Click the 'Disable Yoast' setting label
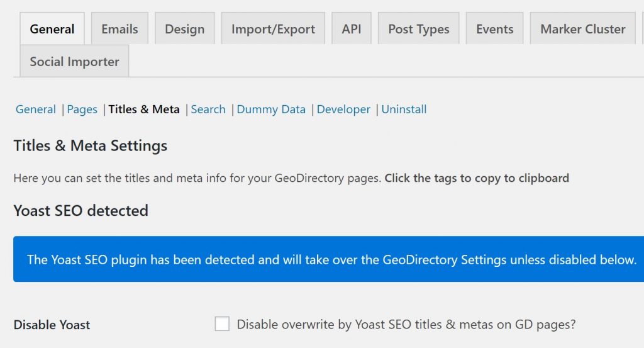The height and width of the screenshot is (348, 644). 52,325
